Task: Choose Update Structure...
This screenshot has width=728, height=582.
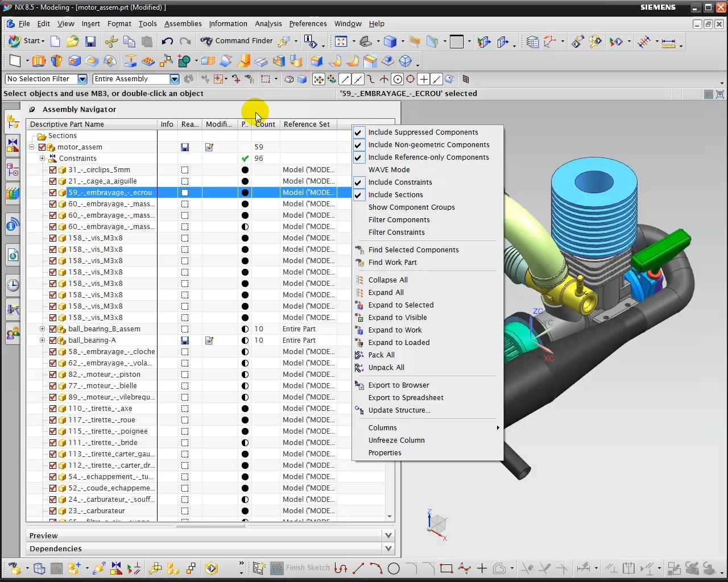Action: point(399,410)
